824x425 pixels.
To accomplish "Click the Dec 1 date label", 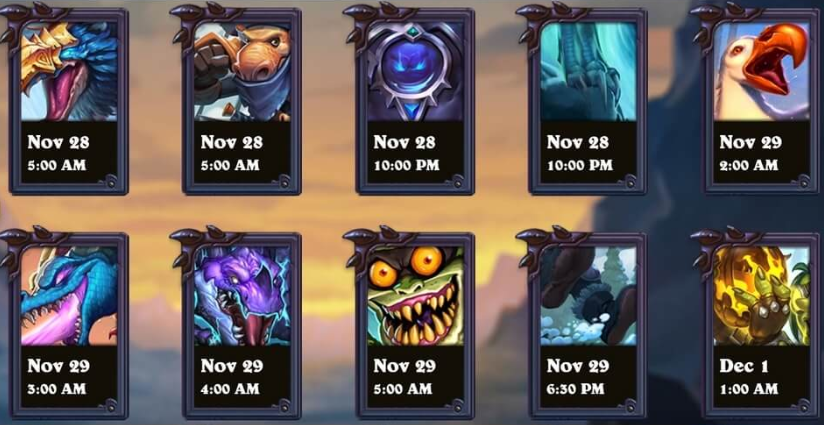I will (744, 366).
